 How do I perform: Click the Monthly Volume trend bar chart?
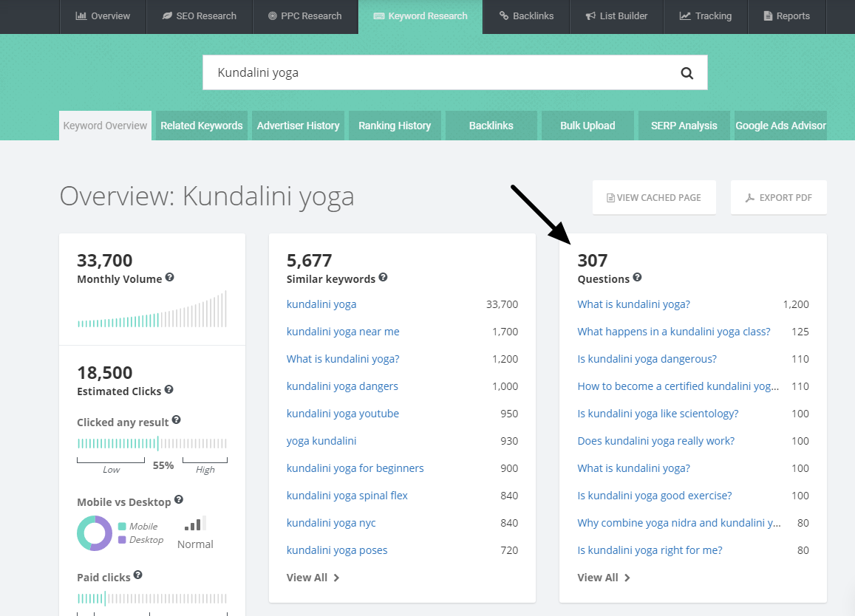click(x=151, y=309)
